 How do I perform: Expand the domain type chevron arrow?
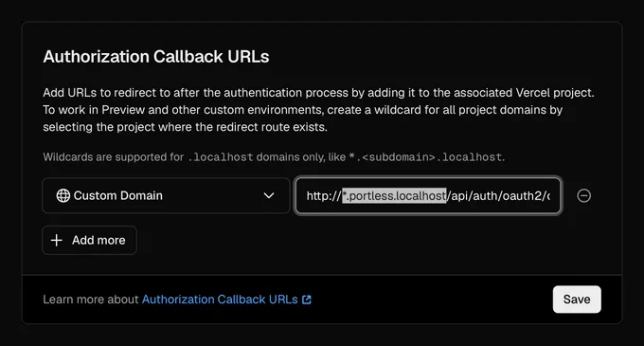[x=269, y=195]
